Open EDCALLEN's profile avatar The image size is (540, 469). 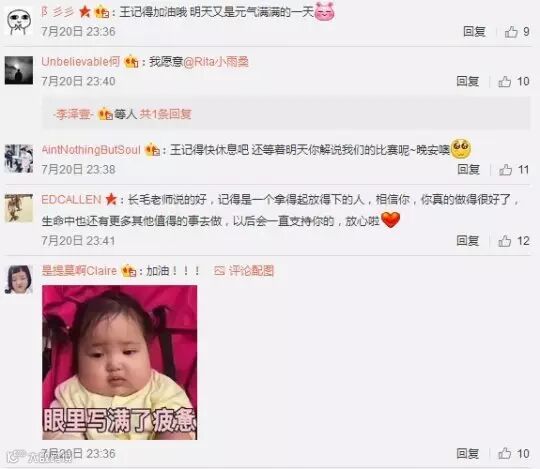point(19,208)
